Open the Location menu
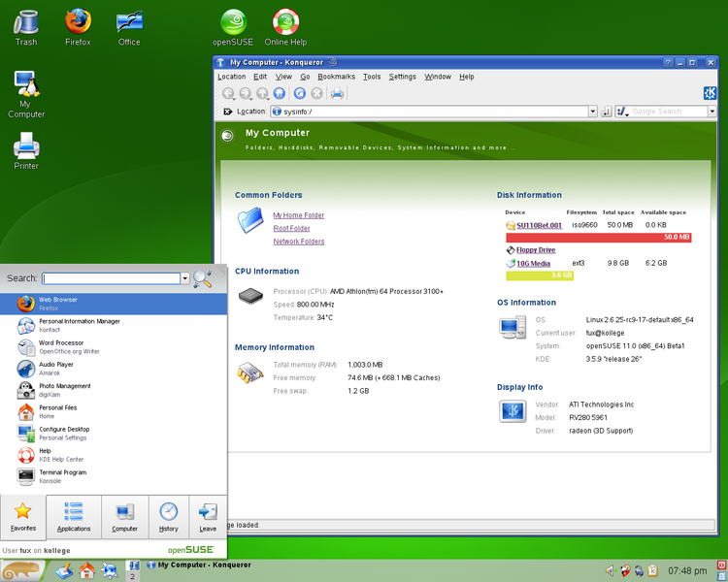 pyautogui.click(x=232, y=77)
